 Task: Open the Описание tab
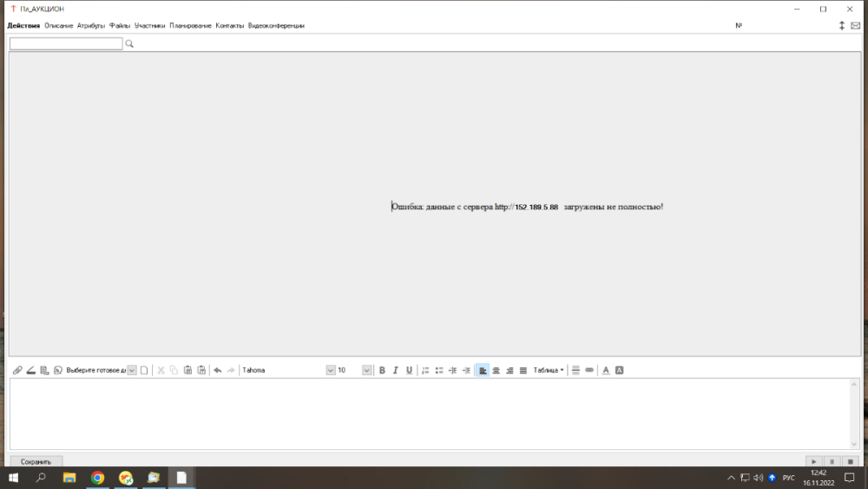click(59, 25)
